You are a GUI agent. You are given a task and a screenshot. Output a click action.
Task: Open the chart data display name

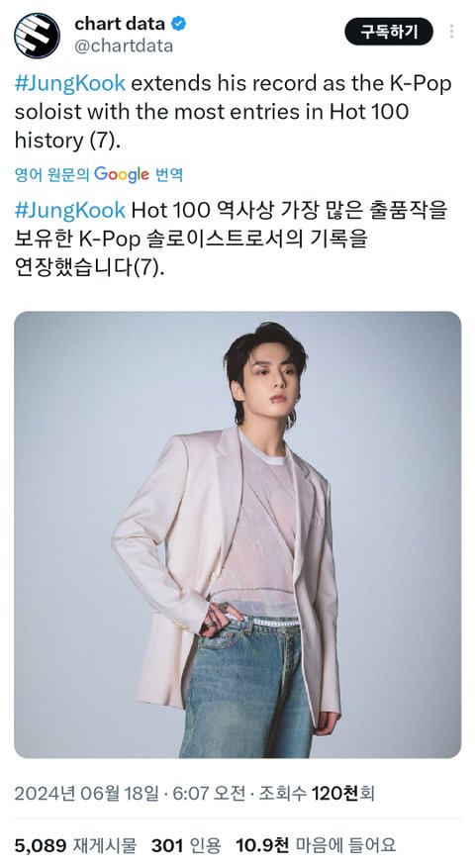pos(120,24)
